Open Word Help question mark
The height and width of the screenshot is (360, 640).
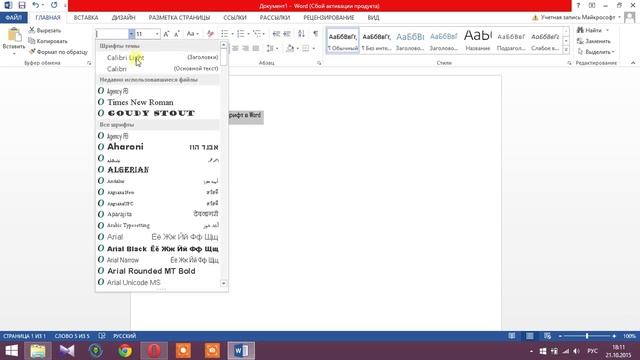(x=578, y=5)
